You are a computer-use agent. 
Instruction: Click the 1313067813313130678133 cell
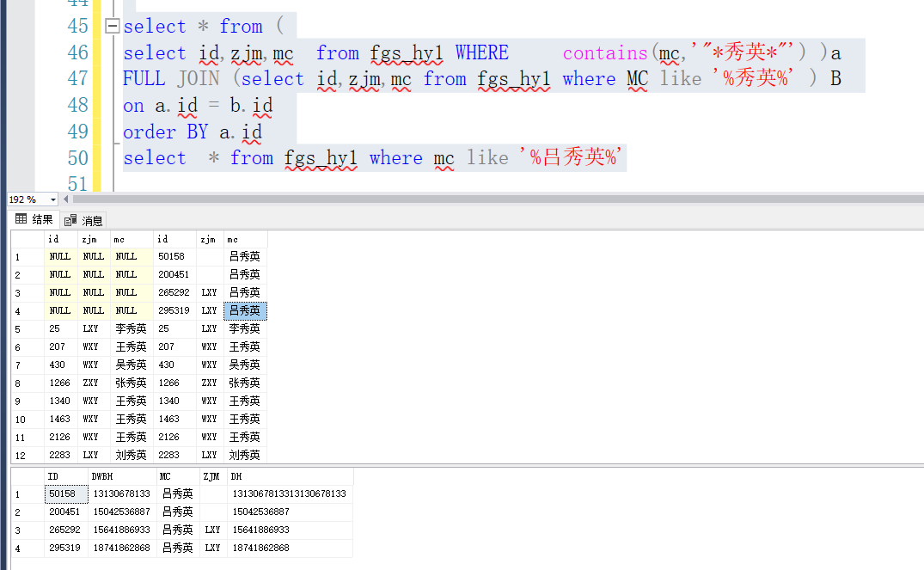[290, 494]
